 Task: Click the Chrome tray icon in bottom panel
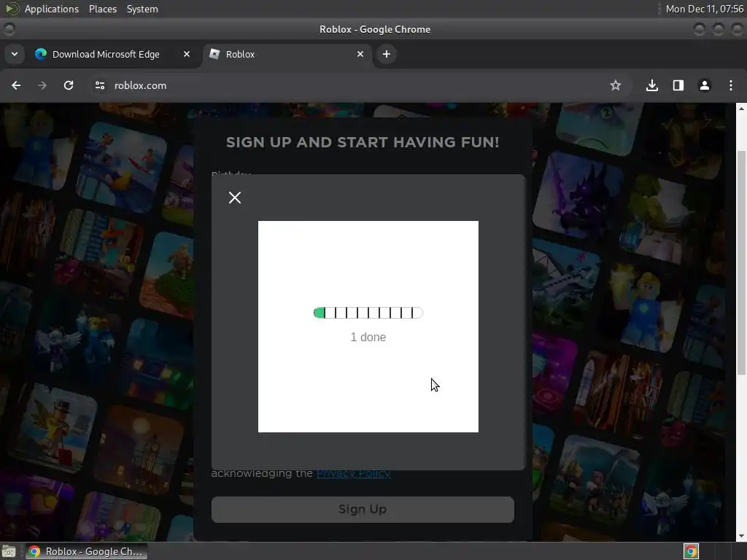[691, 551]
